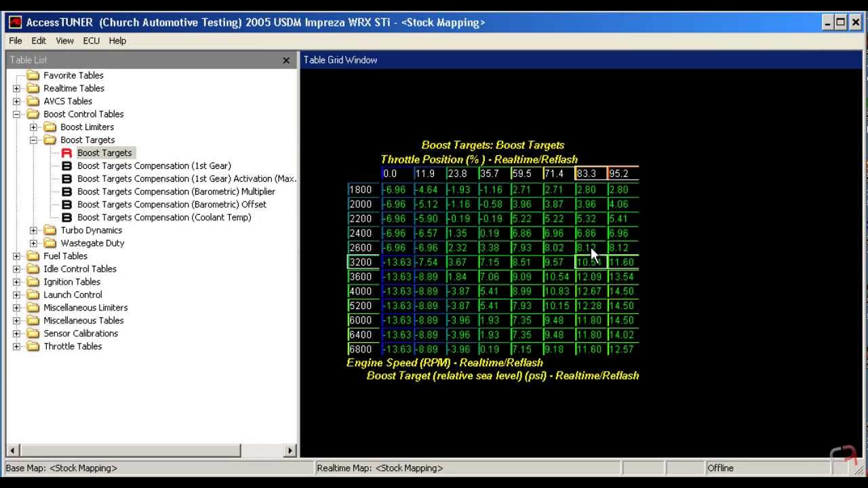Open the ECU menu
The image size is (868, 488).
[x=92, y=41]
